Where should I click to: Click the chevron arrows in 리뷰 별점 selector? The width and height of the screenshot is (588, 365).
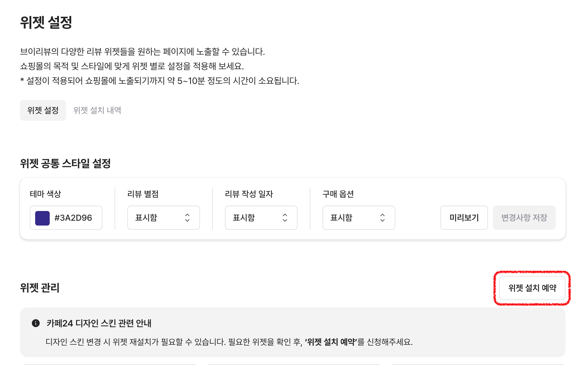coord(187,218)
